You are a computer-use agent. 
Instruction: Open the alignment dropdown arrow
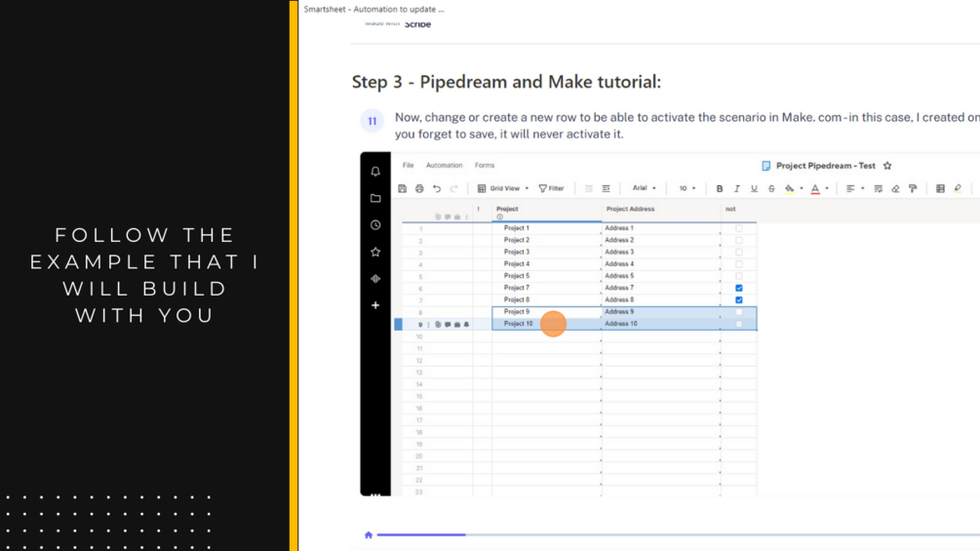[x=863, y=188]
